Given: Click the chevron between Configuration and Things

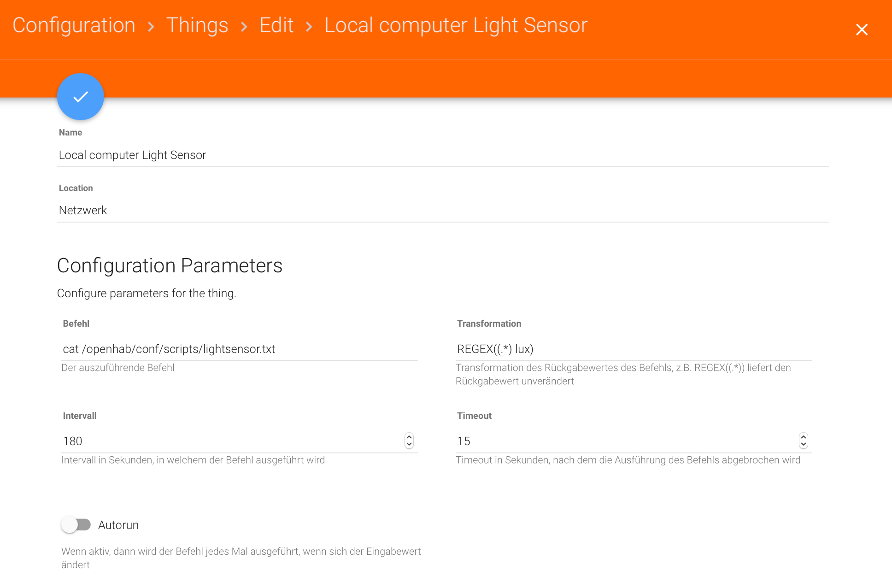Looking at the screenshot, I should click(151, 27).
